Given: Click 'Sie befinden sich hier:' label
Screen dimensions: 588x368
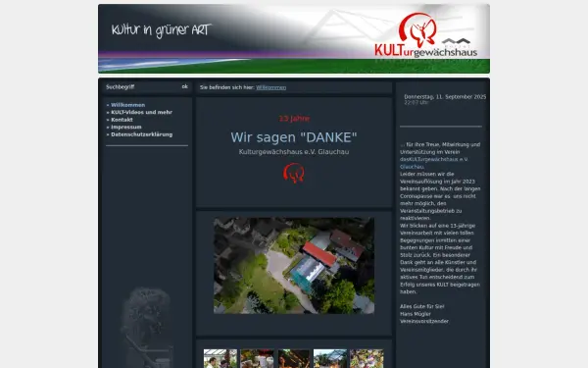Looking at the screenshot, I should point(227,87).
